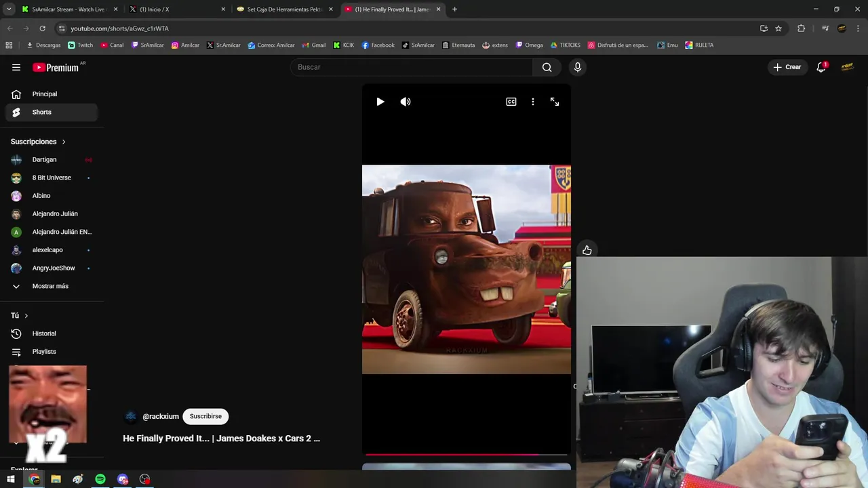The height and width of the screenshot is (488, 868).
Task: Open the Facebook bookmark
Action: coord(378,45)
